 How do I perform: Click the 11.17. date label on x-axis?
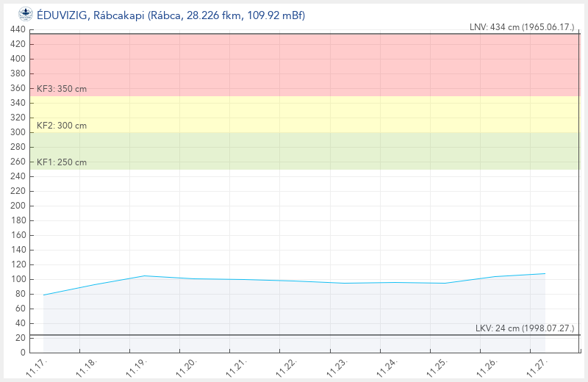[35, 367]
